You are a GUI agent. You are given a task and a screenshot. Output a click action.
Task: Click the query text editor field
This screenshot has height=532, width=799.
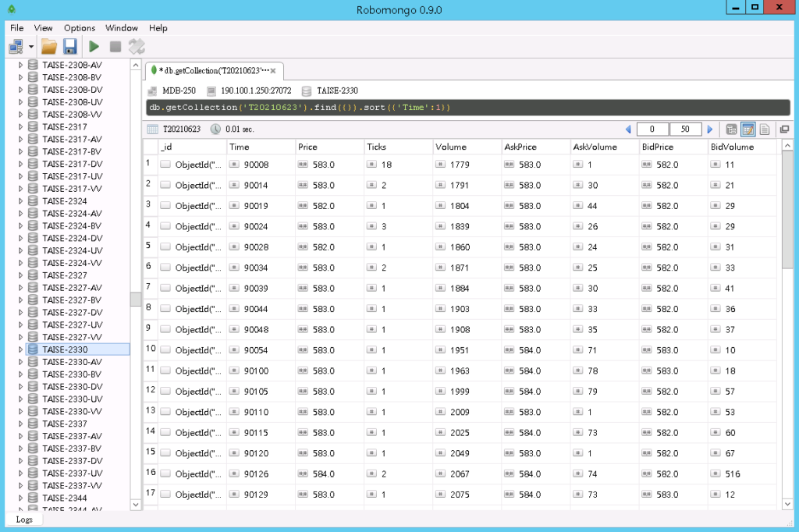[x=468, y=108]
